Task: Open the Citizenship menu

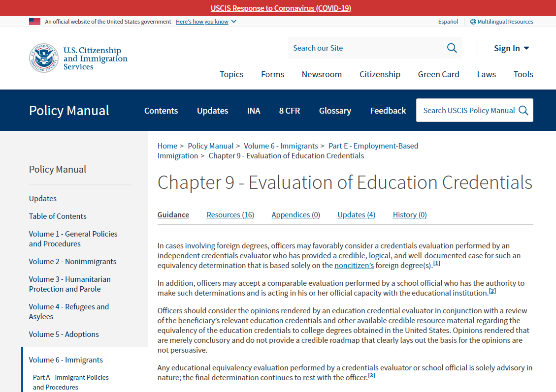Action: [380, 74]
